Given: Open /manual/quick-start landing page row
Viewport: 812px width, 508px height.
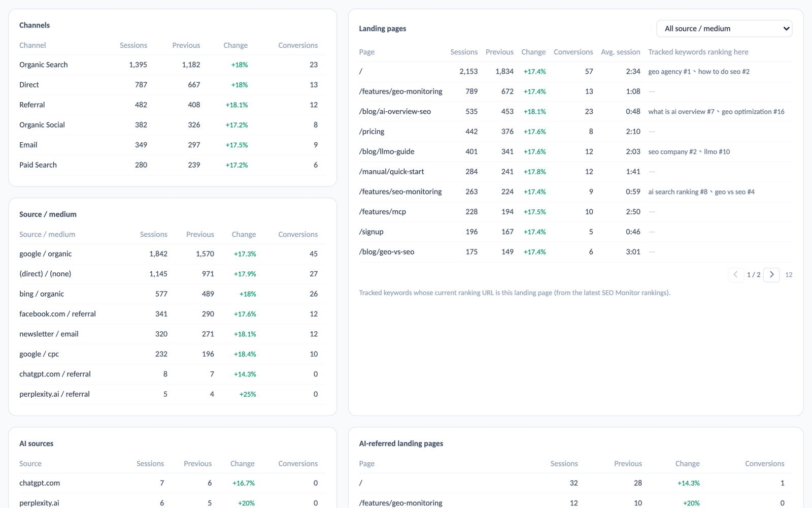Looking at the screenshot, I should pyautogui.click(x=576, y=172).
